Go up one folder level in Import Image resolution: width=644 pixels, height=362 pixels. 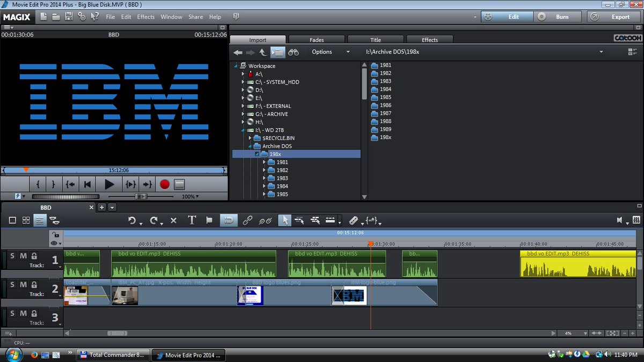(x=263, y=52)
